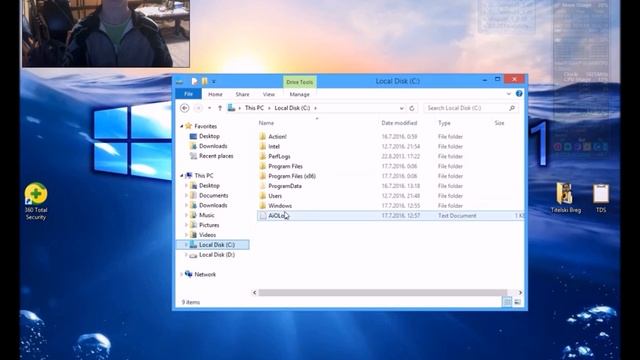Select Local Disk (D:) in navigation pane
640x360 pixels.
[x=216, y=255]
